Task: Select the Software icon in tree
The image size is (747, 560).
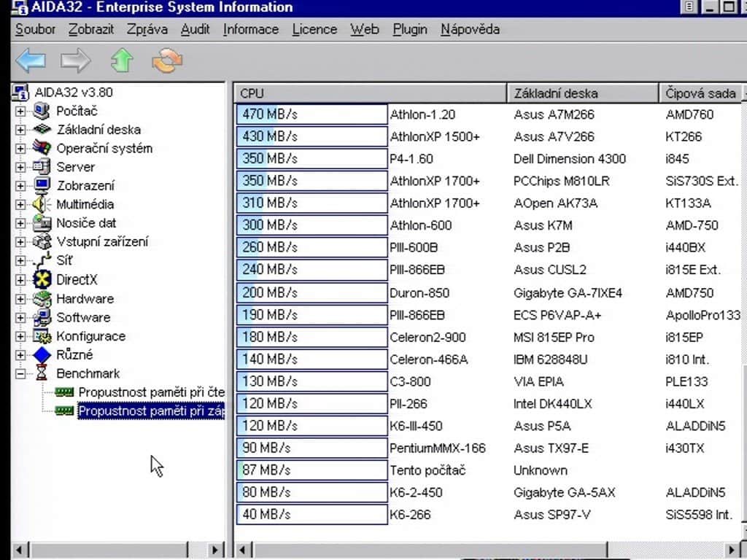Action: coord(42,317)
